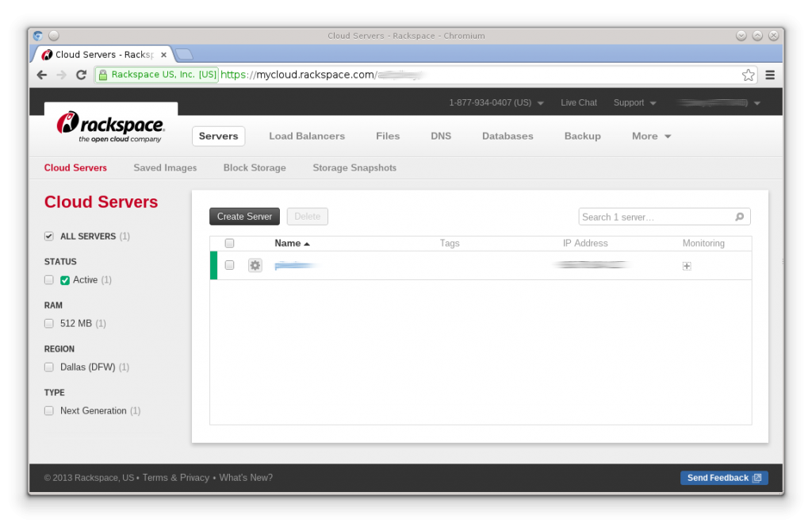Open the Support dropdown menu
The width and height of the screenshot is (812, 523).
pyautogui.click(x=635, y=102)
